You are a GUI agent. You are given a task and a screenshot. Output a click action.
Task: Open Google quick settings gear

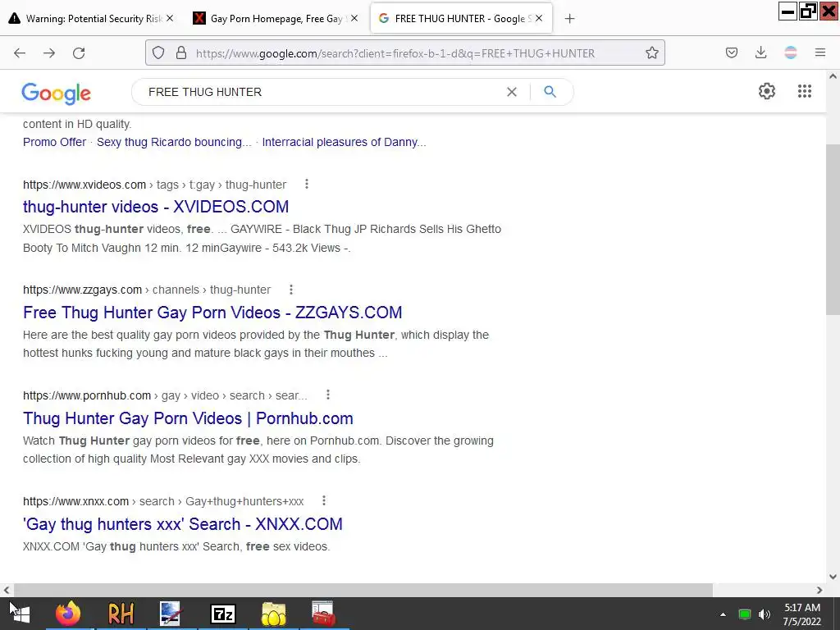click(x=767, y=91)
